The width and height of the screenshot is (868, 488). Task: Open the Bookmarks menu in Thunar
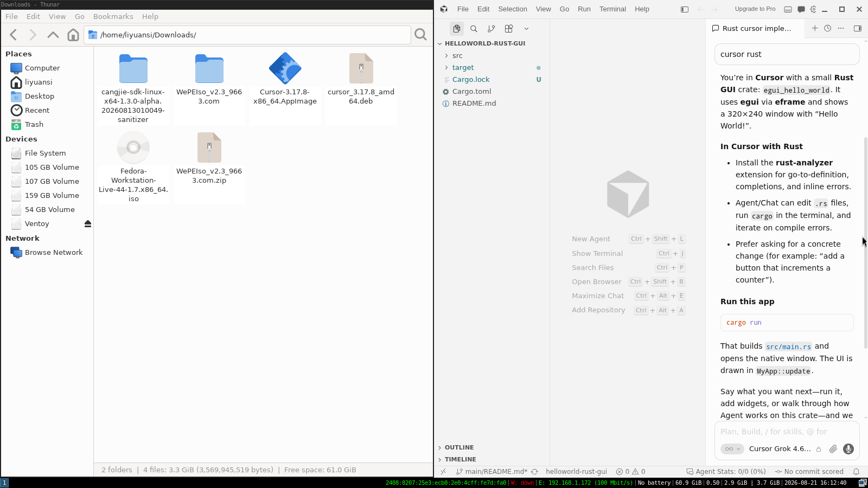pos(113,16)
